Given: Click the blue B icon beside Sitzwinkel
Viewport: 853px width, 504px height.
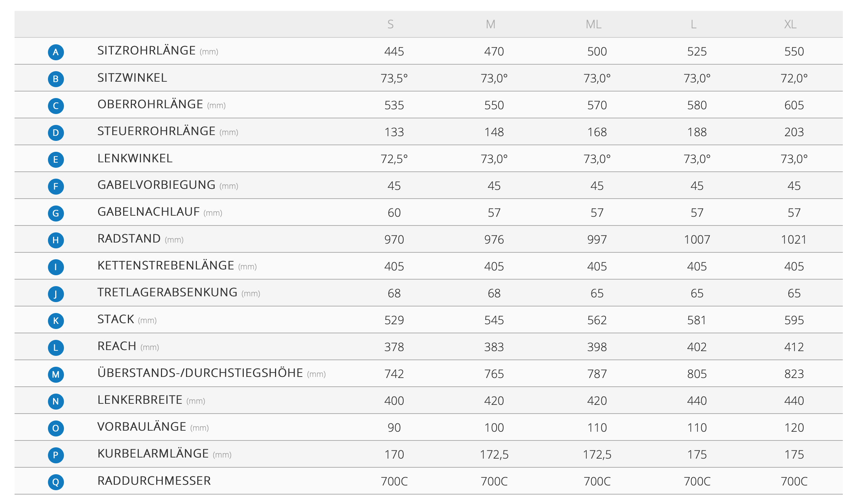Looking at the screenshot, I should pyautogui.click(x=56, y=79).
